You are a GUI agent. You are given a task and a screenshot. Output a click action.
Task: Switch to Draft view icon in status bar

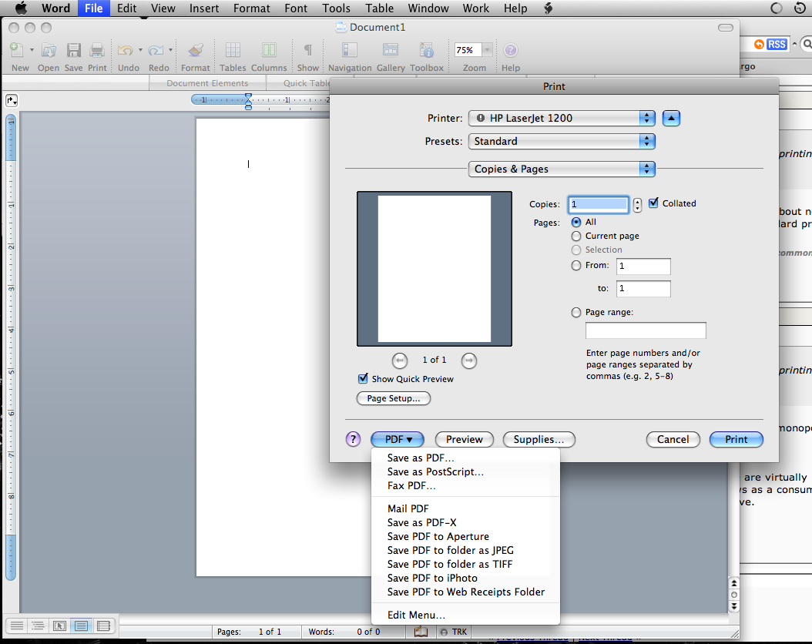17,626
